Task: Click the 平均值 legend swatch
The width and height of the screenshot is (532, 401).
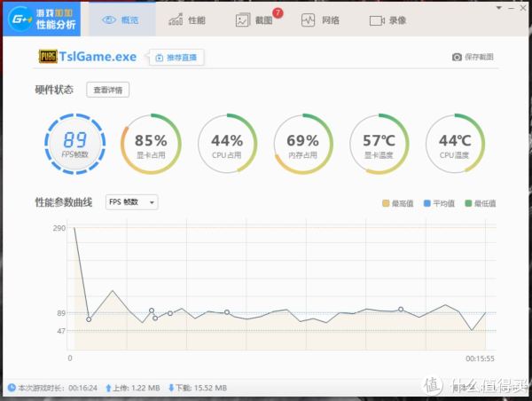Action: tap(427, 203)
